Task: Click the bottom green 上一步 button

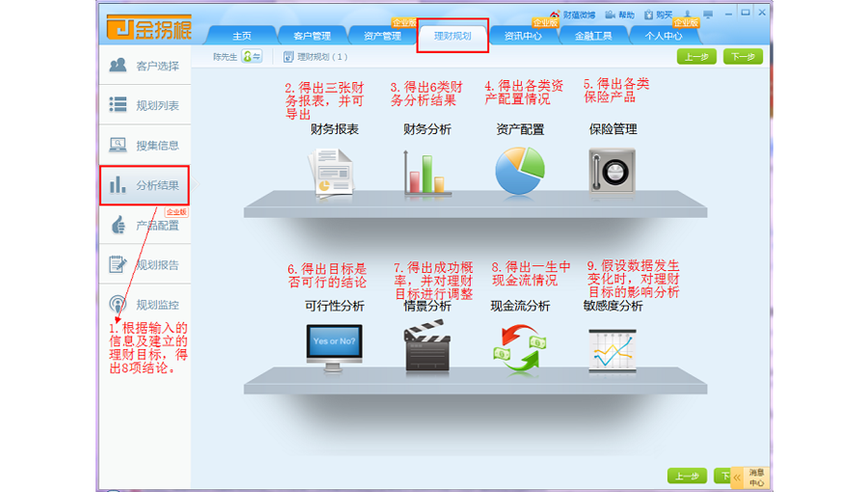Action: (x=687, y=476)
